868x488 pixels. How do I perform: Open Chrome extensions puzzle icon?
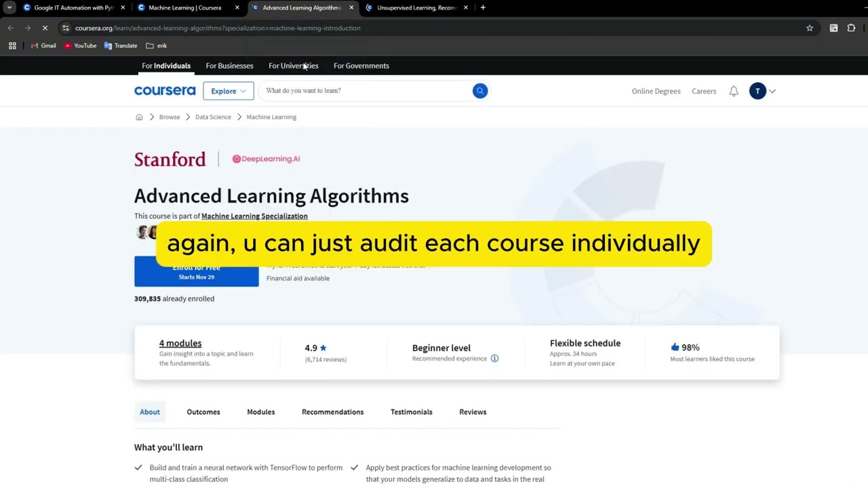[851, 28]
